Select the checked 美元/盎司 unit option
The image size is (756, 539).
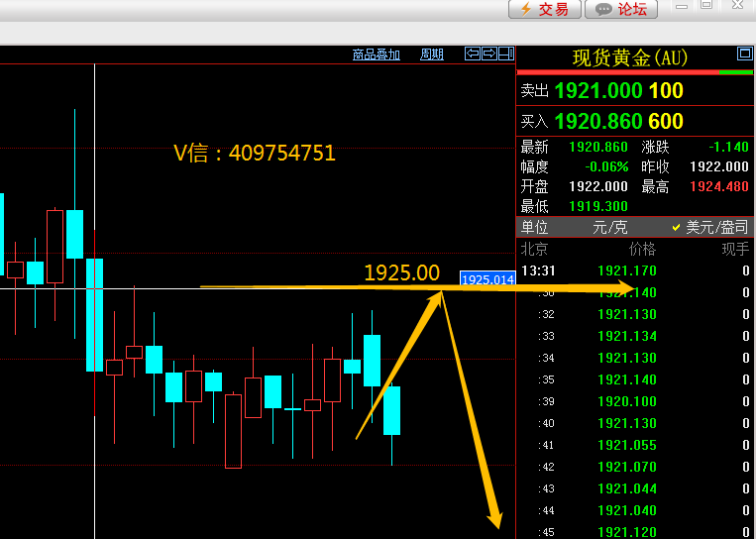[x=710, y=227]
